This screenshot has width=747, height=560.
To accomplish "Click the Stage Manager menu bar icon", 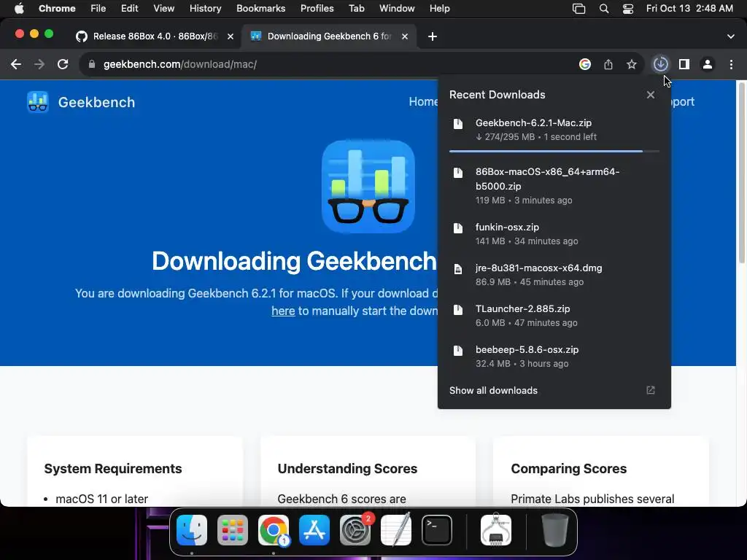I will click(x=578, y=9).
